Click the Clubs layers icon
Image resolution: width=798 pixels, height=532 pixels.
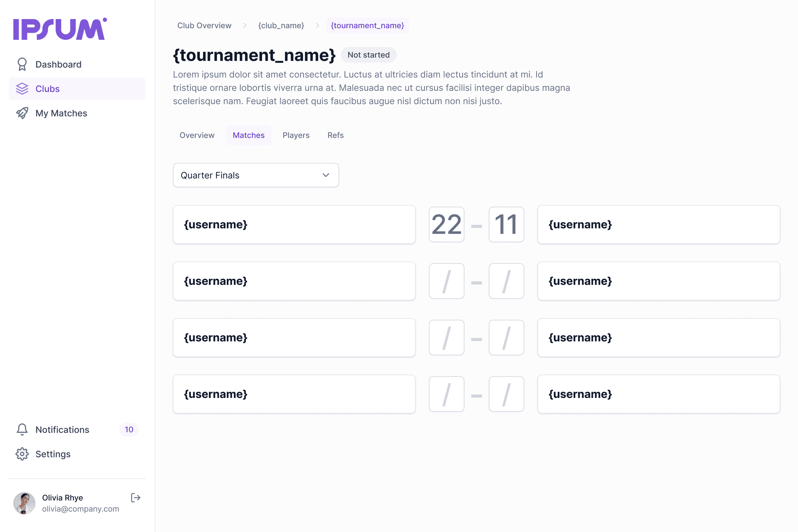point(22,89)
